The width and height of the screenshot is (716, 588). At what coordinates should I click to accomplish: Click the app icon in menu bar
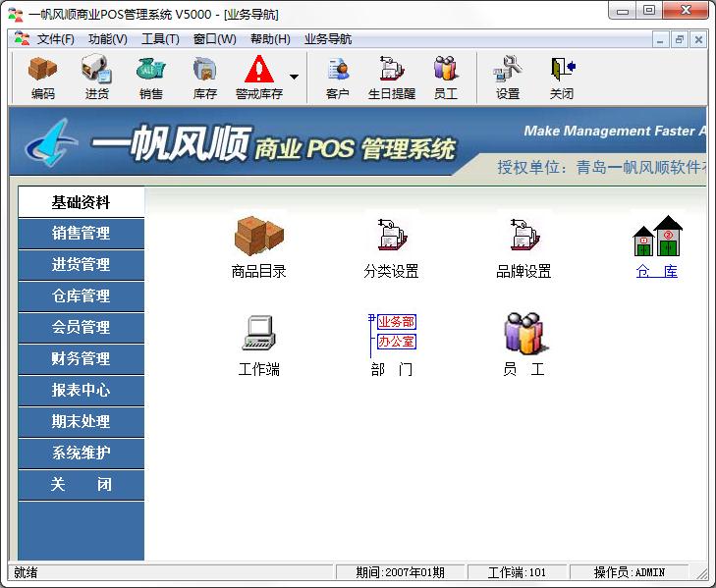(x=22, y=39)
